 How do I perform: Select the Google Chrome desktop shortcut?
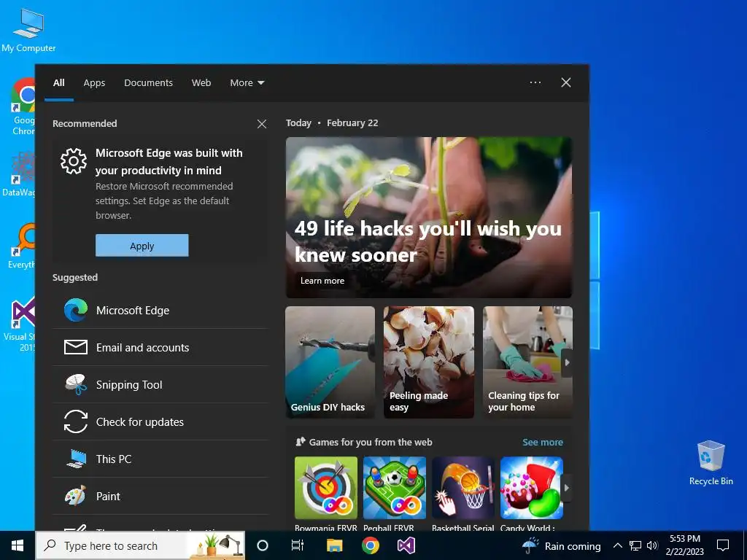pyautogui.click(x=23, y=106)
